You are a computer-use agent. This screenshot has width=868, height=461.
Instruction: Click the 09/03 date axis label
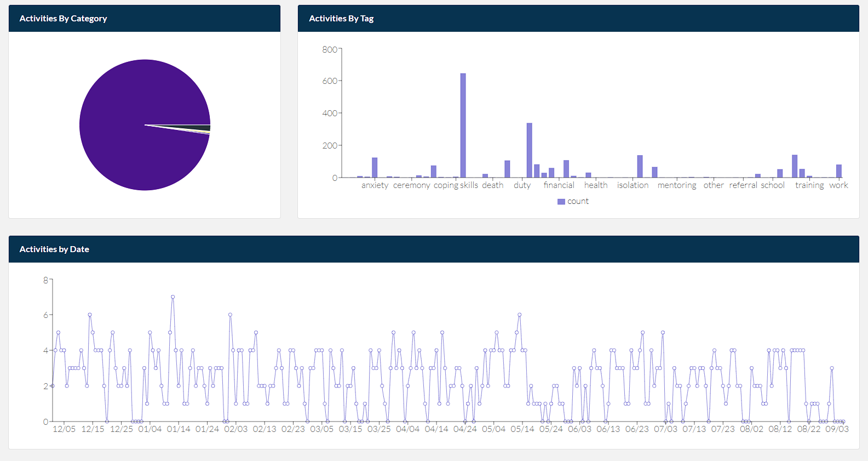point(837,429)
